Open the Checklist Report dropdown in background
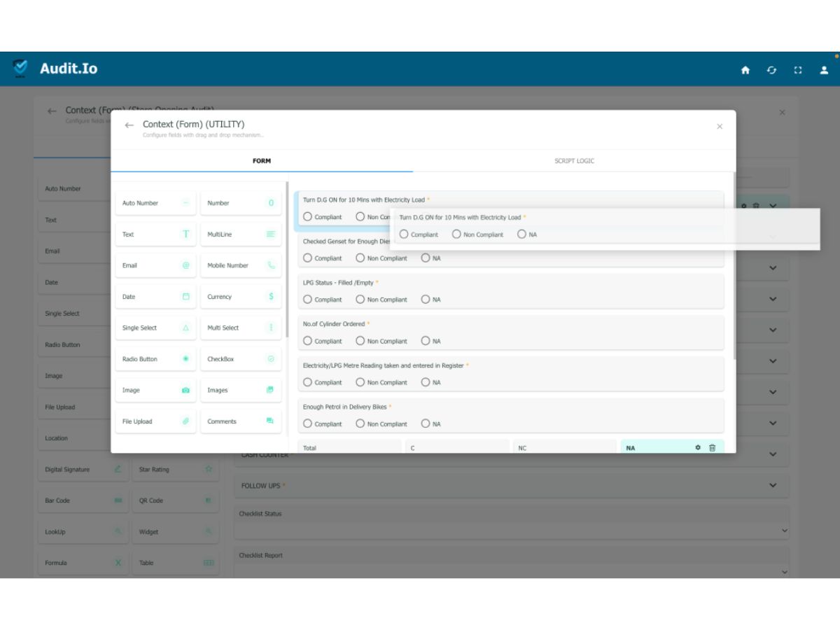 coord(512,572)
